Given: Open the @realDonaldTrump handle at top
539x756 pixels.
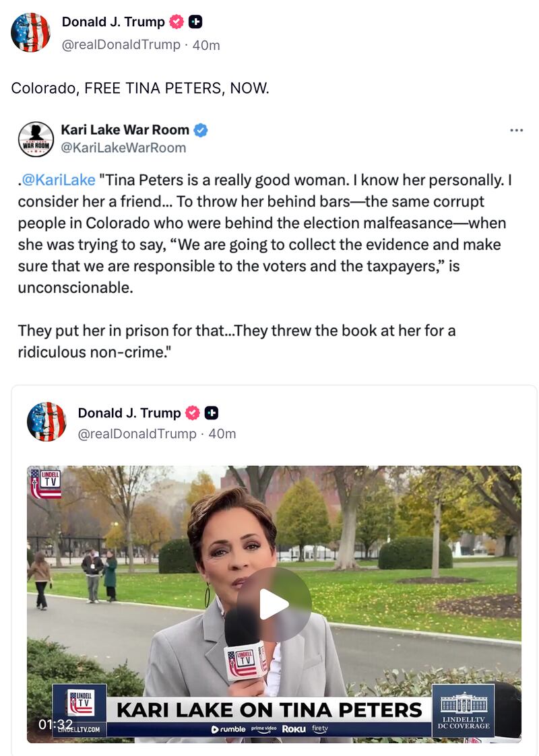Looking at the screenshot, I should click(121, 45).
